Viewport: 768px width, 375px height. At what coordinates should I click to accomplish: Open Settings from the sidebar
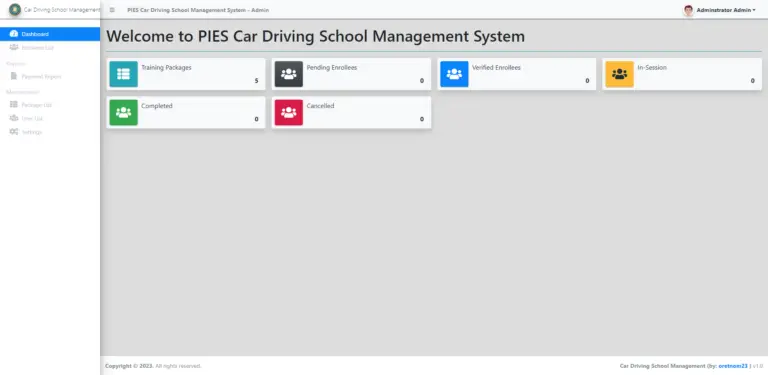tap(50, 132)
